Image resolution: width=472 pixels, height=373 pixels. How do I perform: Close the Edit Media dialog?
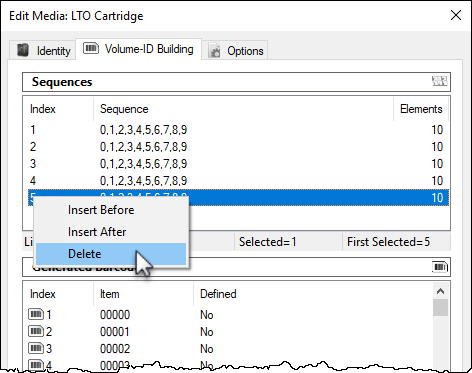(456, 15)
